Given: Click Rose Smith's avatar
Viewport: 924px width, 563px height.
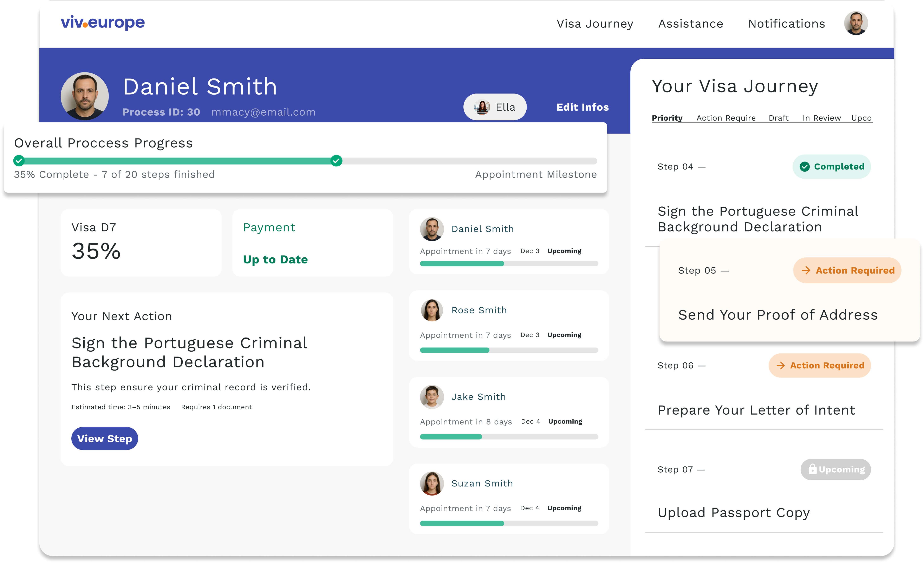Looking at the screenshot, I should pos(432,310).
